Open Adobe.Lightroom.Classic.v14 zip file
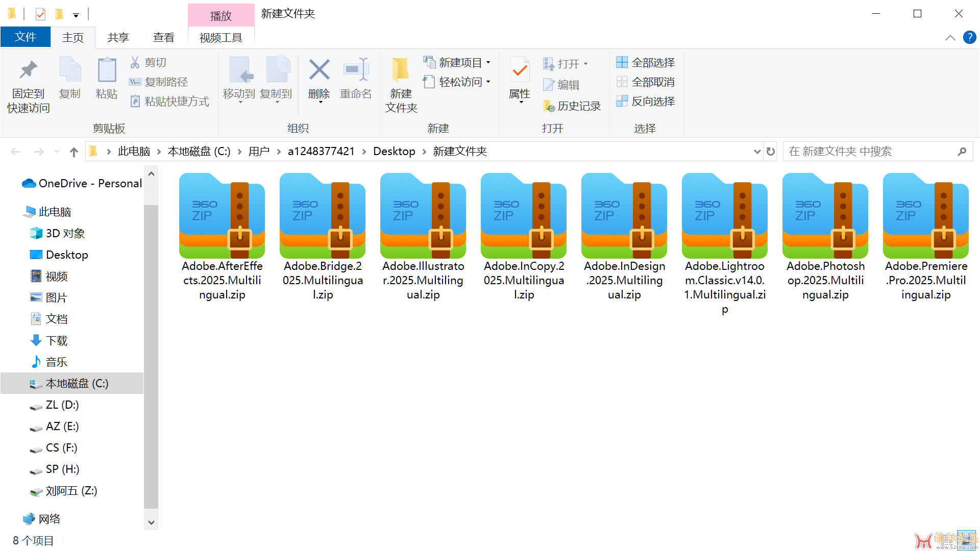 725,215
